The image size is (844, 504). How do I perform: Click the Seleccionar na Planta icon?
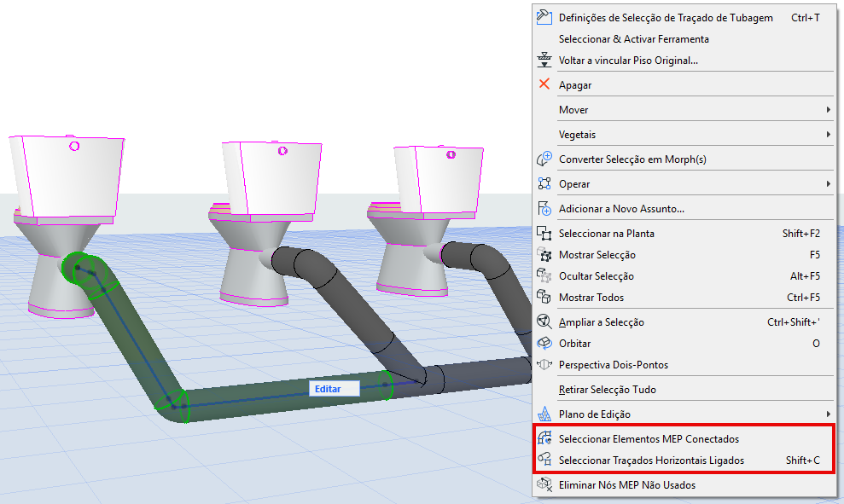(544, 233)
